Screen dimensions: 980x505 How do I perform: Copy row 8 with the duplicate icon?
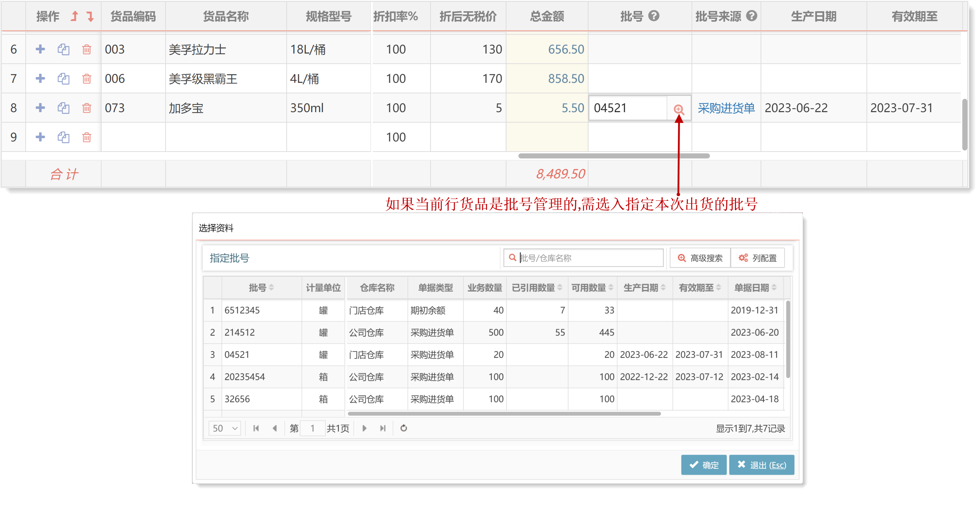coord(63,108)
